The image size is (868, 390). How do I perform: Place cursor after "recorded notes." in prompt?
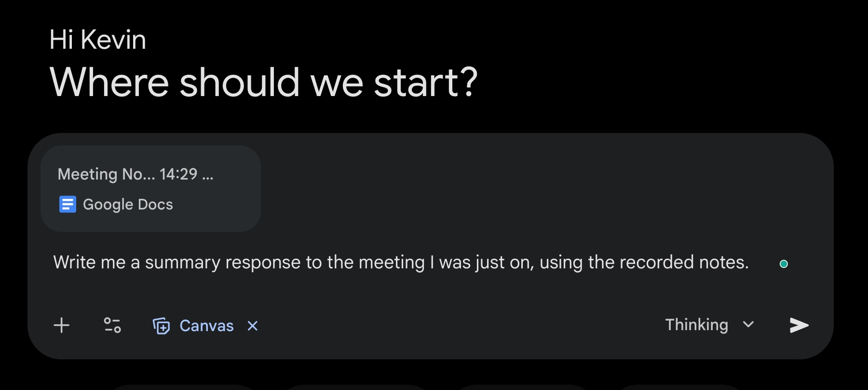point(750,263)
